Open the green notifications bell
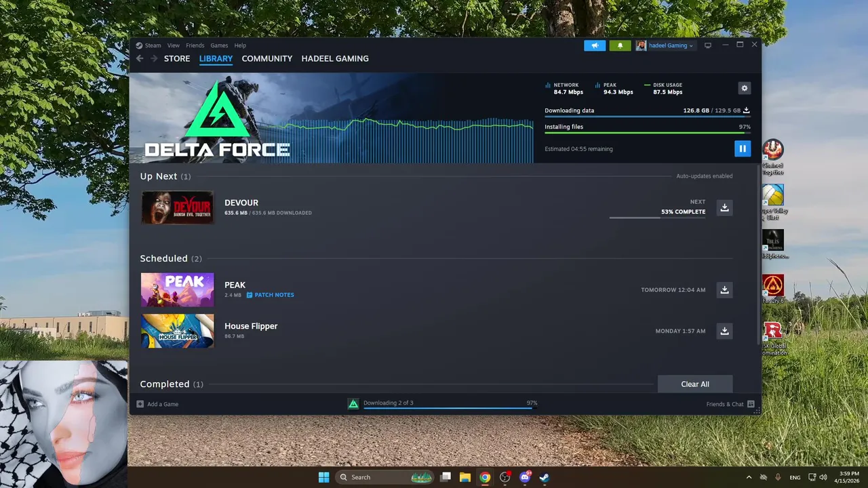Screen dimensions: 868x488 pos(620,45)
